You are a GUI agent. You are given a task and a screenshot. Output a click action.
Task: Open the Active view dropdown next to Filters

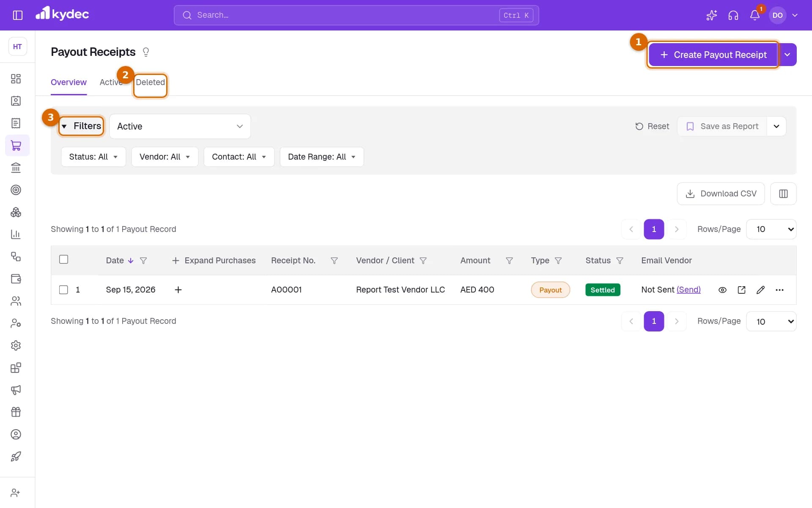(x=180, y=127)
